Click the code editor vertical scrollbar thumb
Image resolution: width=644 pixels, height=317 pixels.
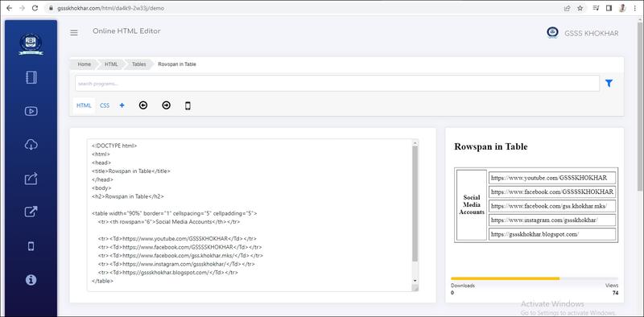point(415,204)
